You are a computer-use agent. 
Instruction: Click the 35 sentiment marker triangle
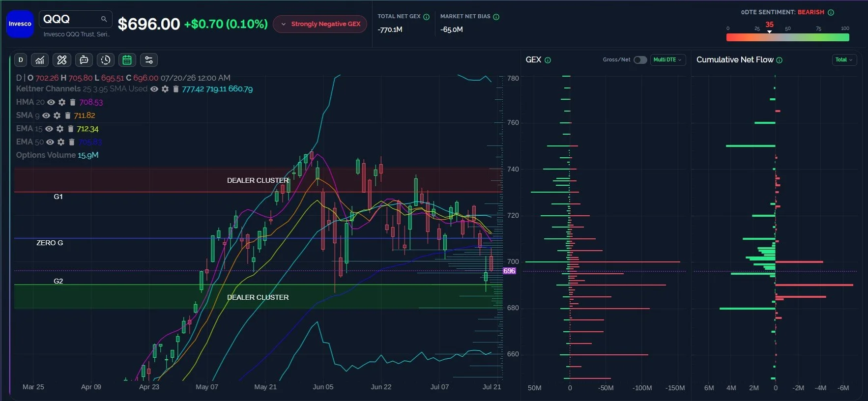click(770, 32)
